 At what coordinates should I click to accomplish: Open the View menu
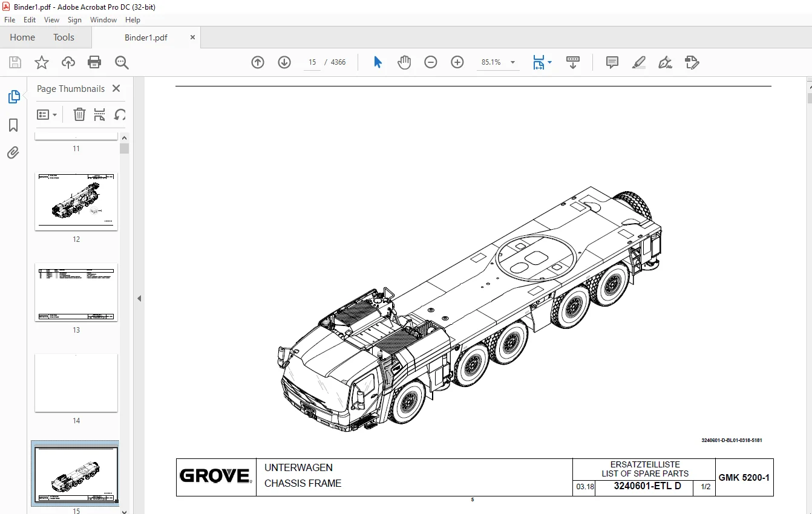coord(51,20)
